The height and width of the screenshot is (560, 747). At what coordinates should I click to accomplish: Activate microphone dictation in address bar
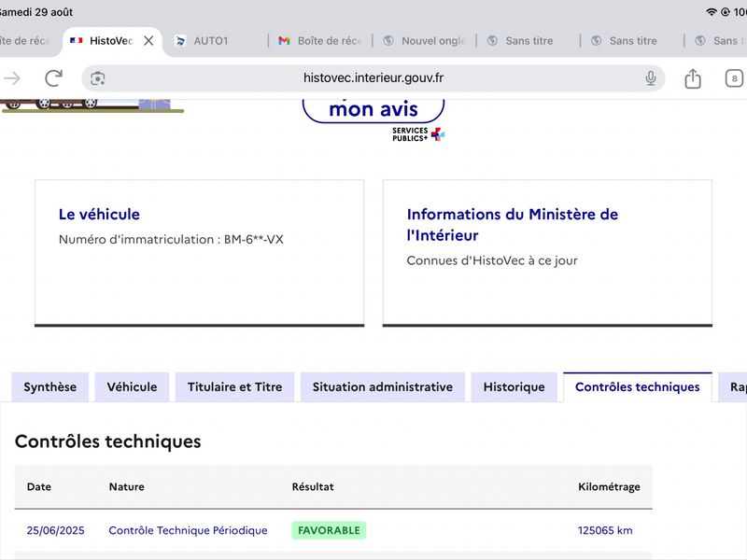point(650,78)
